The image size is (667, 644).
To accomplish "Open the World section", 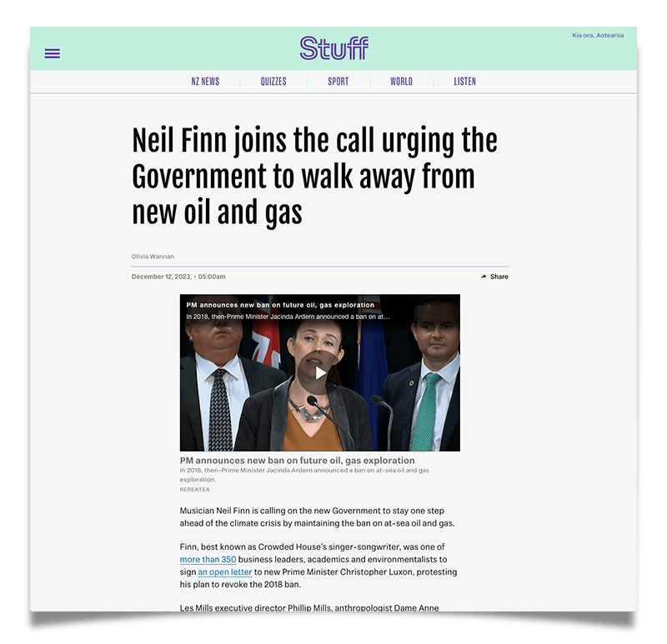I will (402, 81).
